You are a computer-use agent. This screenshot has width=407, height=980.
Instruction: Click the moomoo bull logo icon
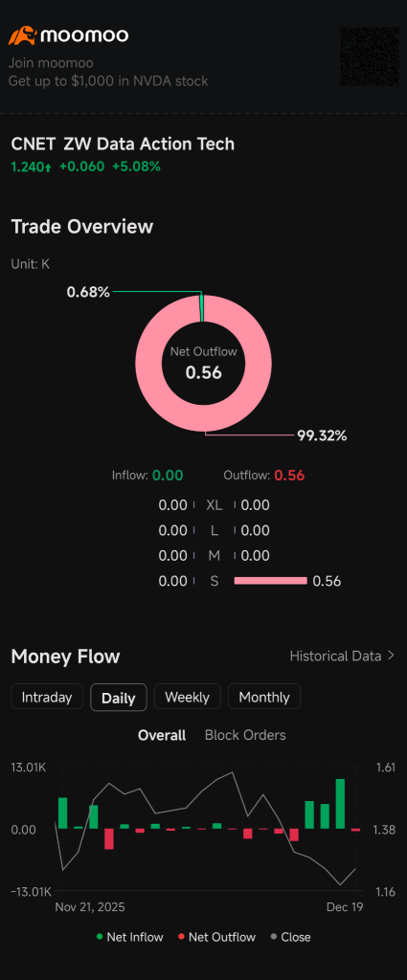23,35
